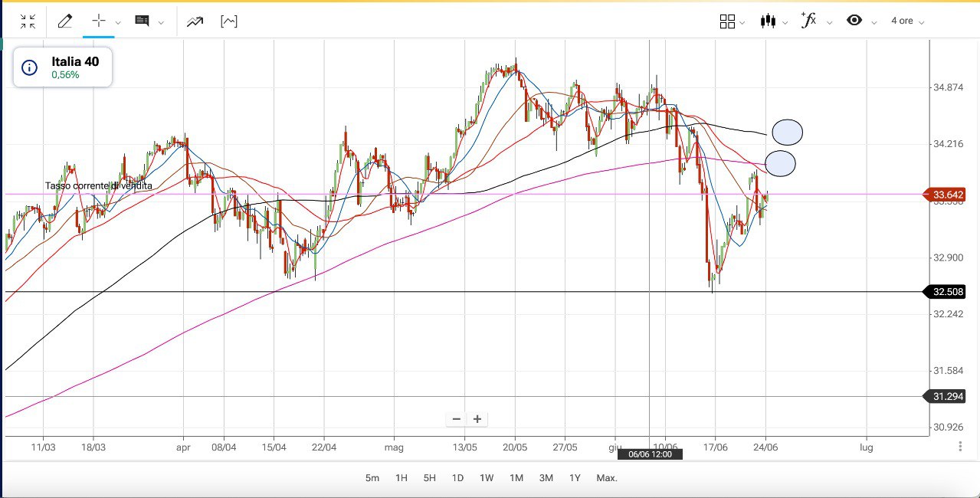Click the trend line arrow icon
Image resolution: width=980 pixels, height=498 pixels.
[195, 21]
